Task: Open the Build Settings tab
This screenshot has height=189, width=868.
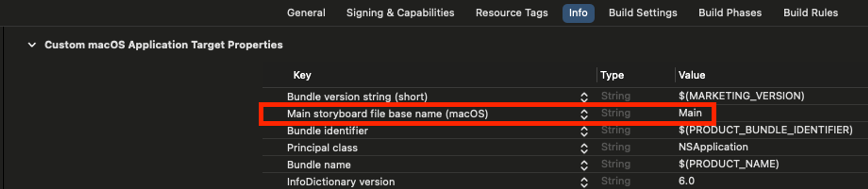Action: (x=643, y=13)
